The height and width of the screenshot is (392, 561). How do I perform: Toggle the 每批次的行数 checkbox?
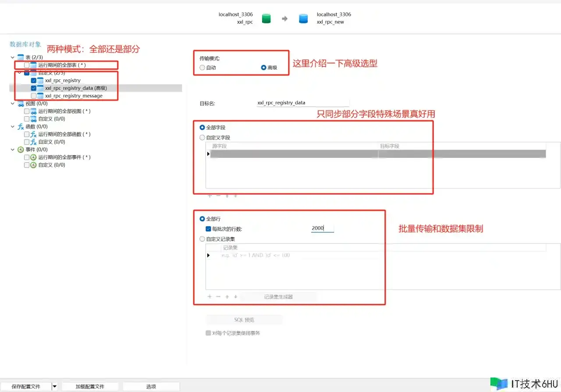click(x=209, y=229)
